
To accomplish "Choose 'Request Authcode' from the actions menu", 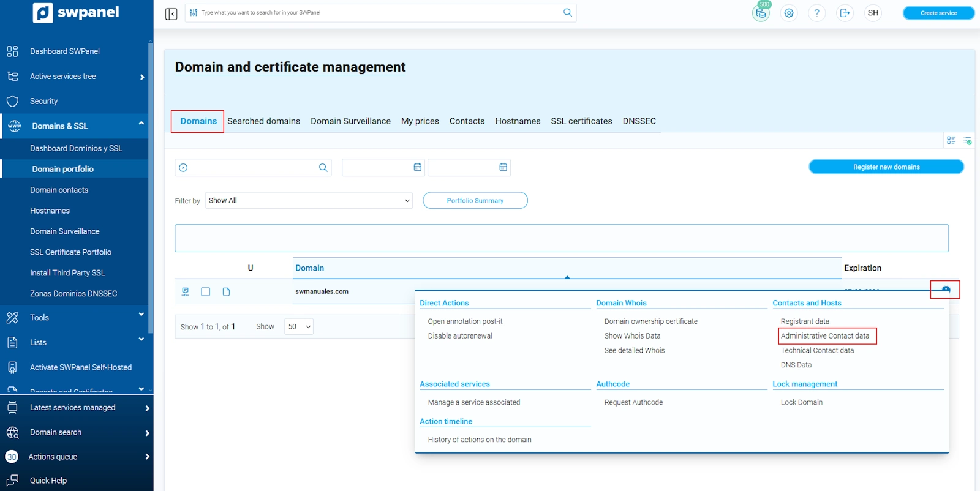I will pos(633,402).
